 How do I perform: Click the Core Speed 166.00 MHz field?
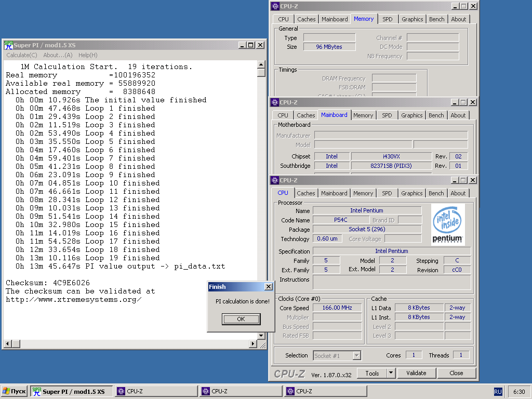click(337, 308)
